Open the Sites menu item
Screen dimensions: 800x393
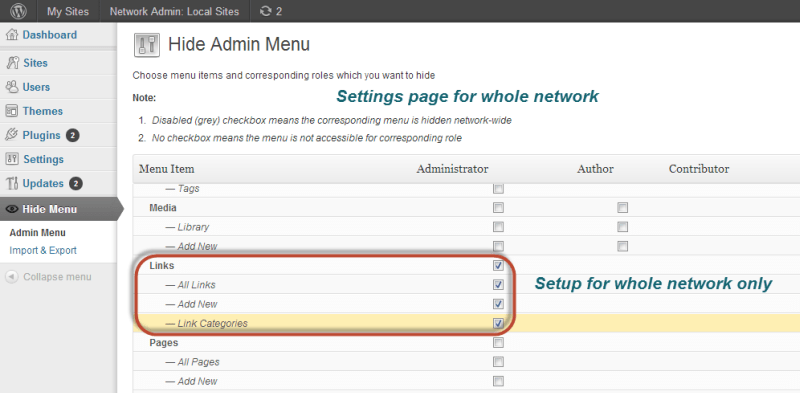[x=35, y=63]
